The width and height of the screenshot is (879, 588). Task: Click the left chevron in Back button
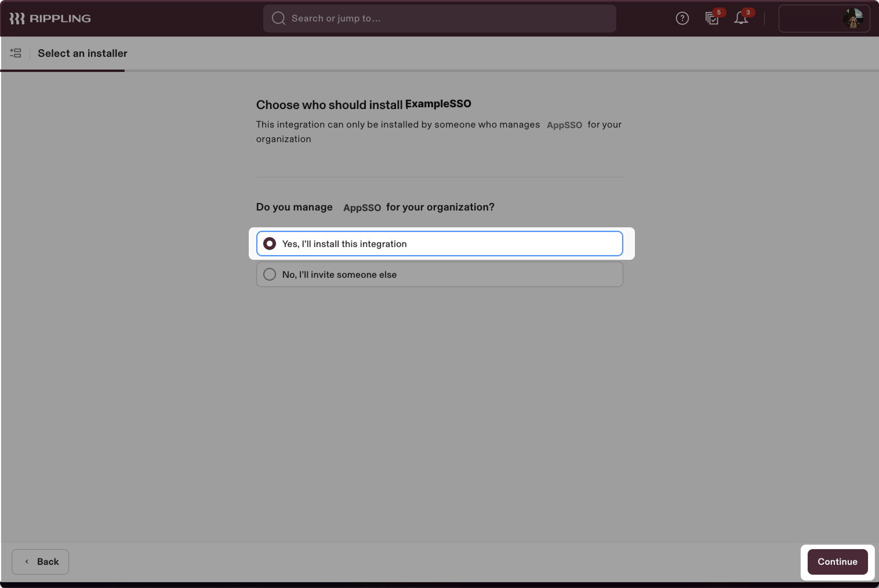point(27,562)
